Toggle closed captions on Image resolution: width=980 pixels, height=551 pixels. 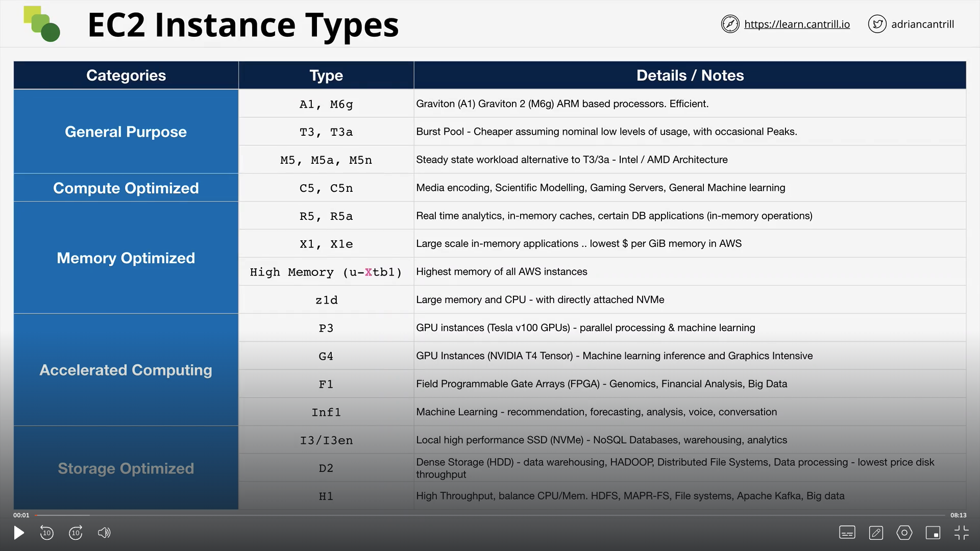[x=847, y=533]
